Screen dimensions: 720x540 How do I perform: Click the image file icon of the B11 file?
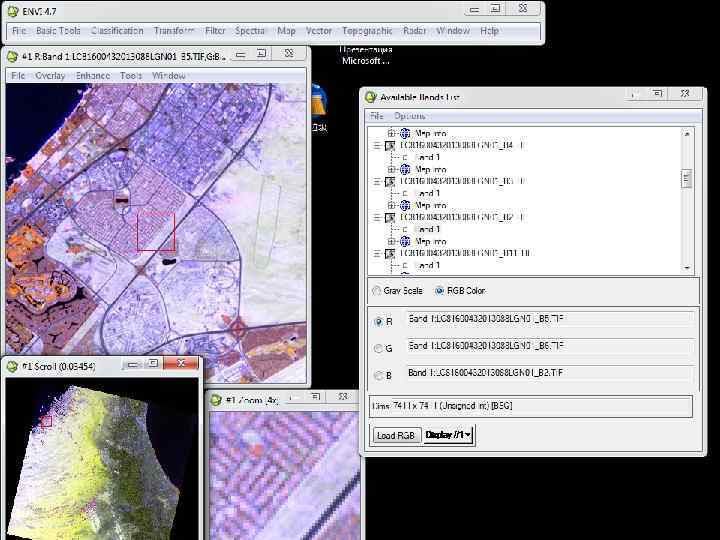click(x=390, y=253)
